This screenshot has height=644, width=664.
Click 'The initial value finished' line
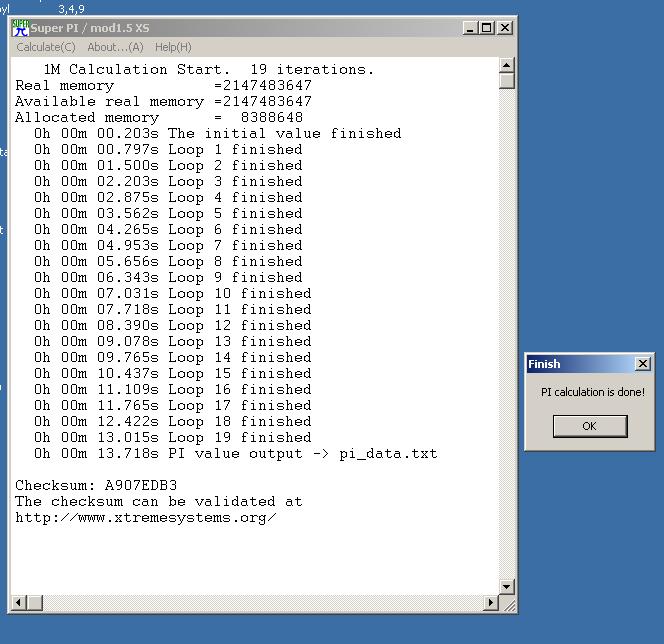click(218, 133)
